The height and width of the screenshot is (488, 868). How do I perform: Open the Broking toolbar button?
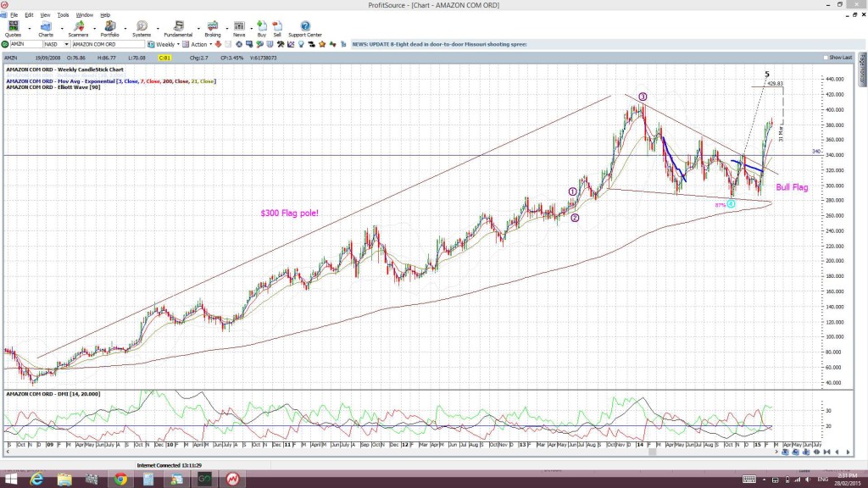coord(213,29)
